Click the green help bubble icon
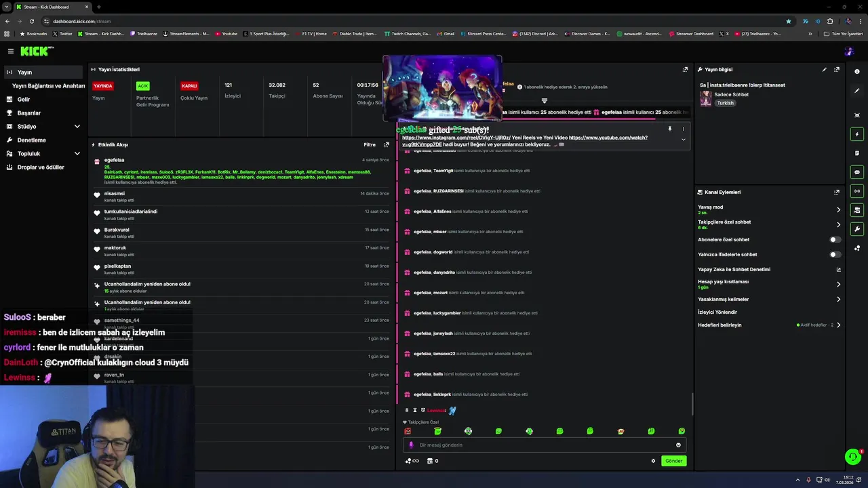This screenshot has width=868, height=488. pos(853,457)
